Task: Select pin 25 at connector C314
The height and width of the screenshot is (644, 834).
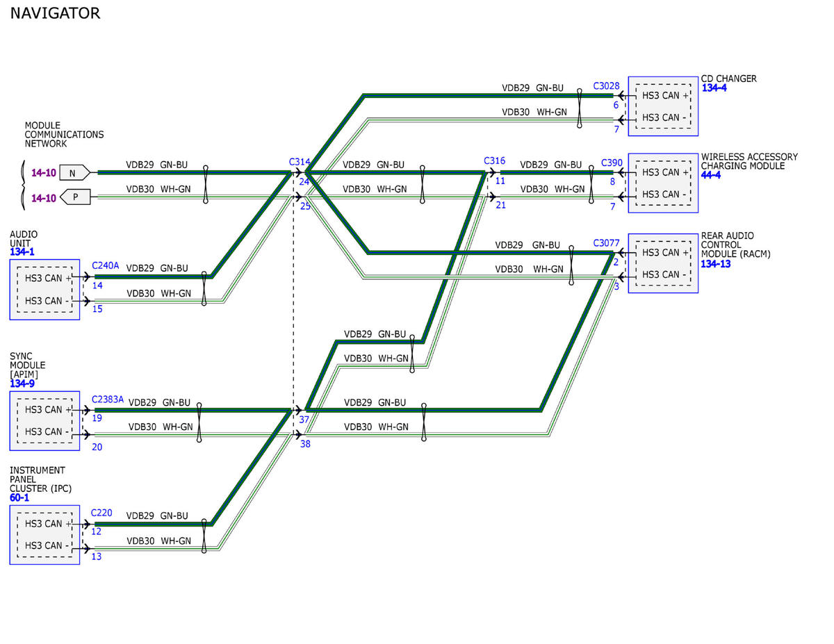Action: point(305,206)
